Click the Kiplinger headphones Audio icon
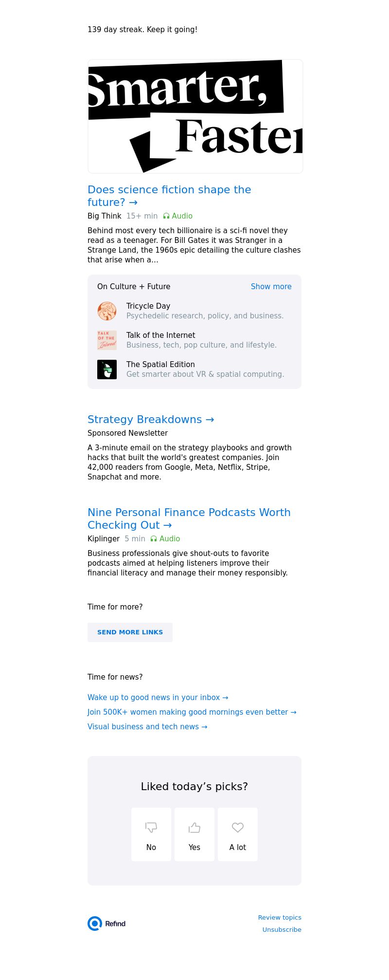 coord(154,539)
